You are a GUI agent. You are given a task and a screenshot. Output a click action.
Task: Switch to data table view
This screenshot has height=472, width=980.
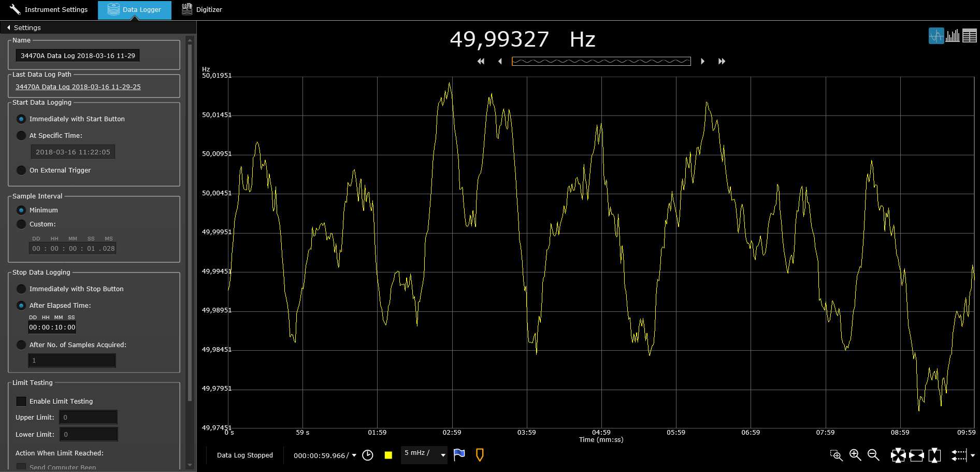point(970,36)
